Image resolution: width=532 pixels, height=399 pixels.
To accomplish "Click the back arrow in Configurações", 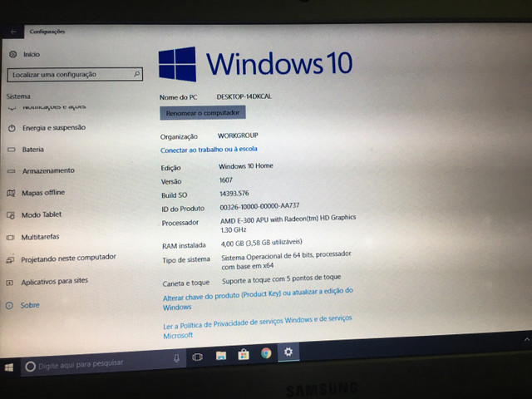I will [x=13, y=32].
